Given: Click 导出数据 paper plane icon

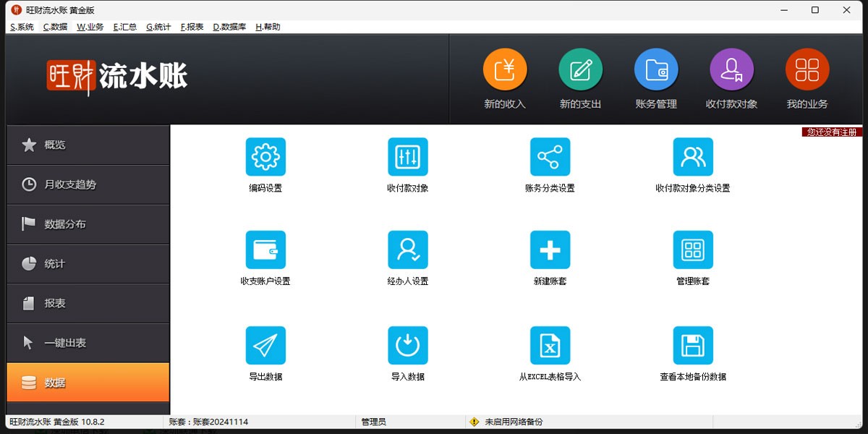Looking at the screenshot, I should (x=265, y=346).
